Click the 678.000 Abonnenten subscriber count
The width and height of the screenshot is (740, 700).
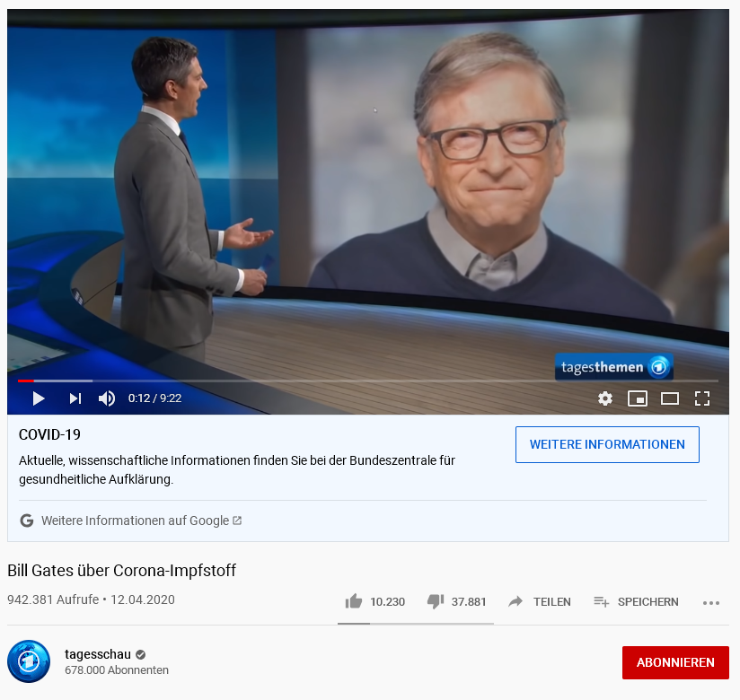117,670
